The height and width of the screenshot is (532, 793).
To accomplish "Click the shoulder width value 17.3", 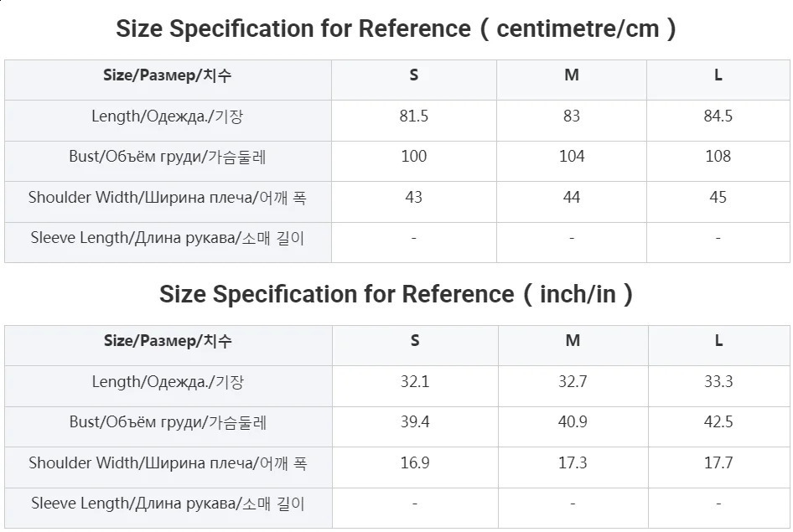I will click(x=573, y=463).
